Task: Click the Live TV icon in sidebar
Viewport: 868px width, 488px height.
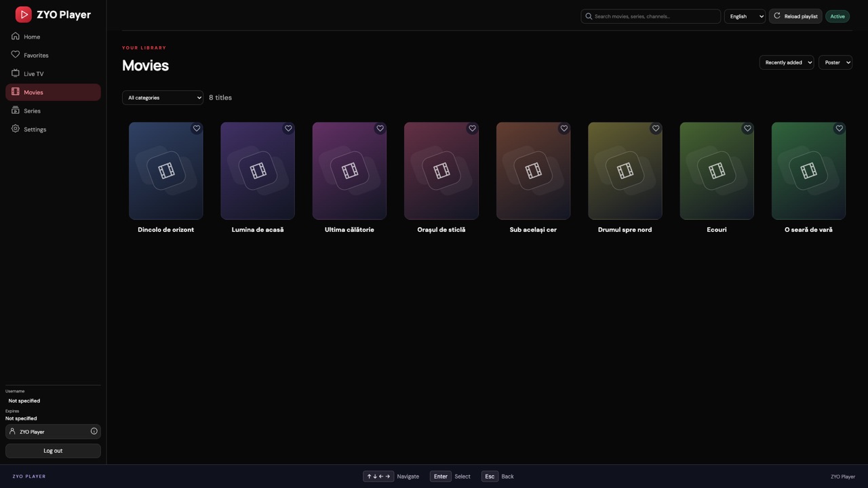Action: pyautogui.click(x=16, y=73)
